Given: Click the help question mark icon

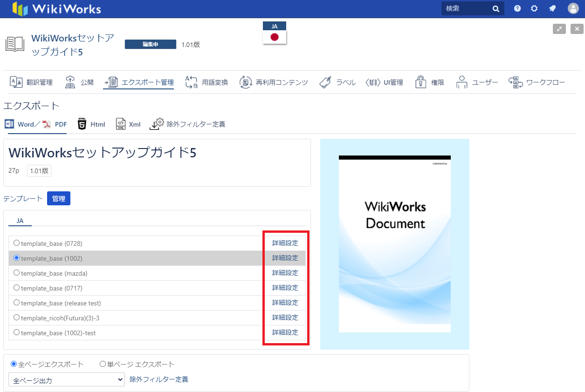Looking at the screenshot, I should pos(517,8).
